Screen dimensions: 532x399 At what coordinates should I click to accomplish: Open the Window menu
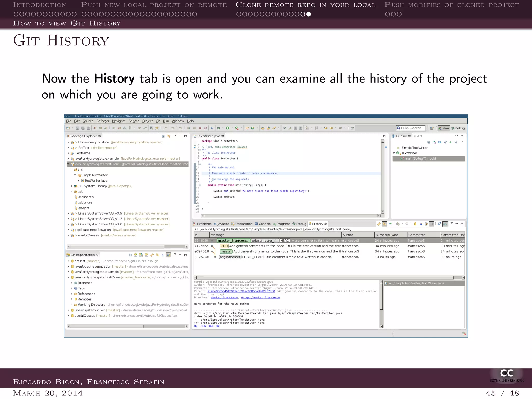(178, 121)
